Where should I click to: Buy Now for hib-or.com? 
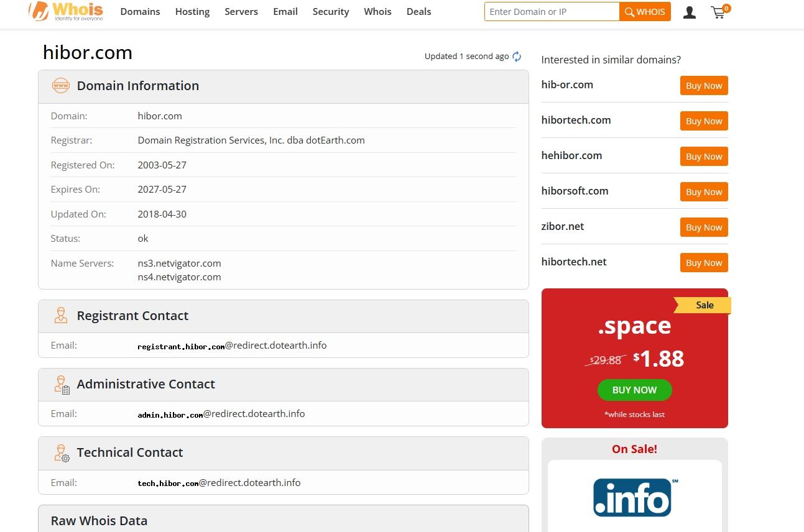click(x=704, y=86)
